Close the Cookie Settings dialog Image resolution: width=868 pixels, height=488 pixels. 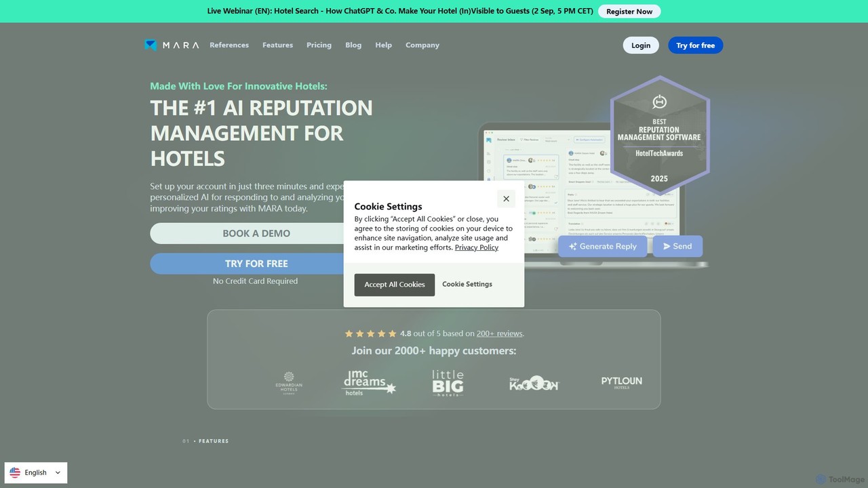tap(506, 199)
